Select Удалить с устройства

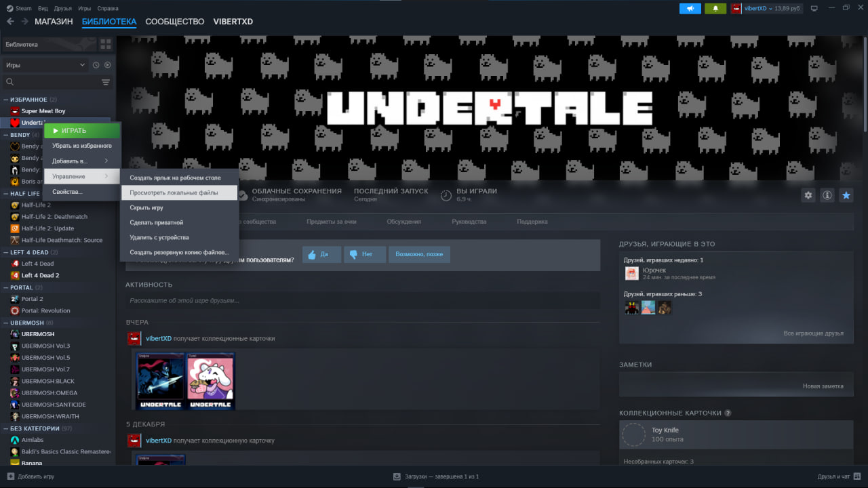tap(179, 237)
